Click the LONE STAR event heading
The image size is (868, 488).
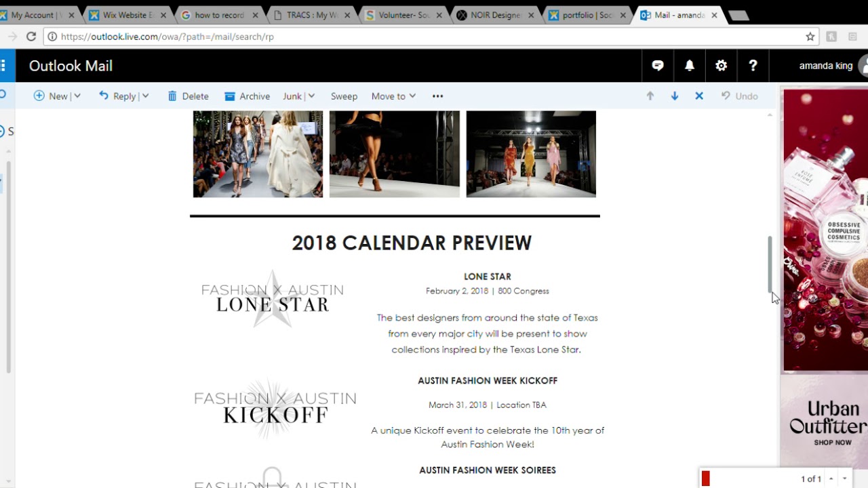488,277
